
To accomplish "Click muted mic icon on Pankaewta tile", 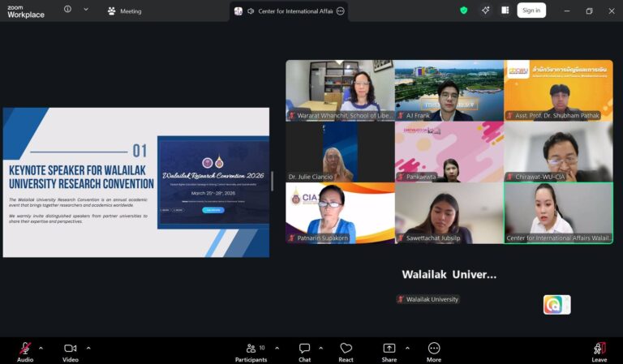I will [401, 177].
